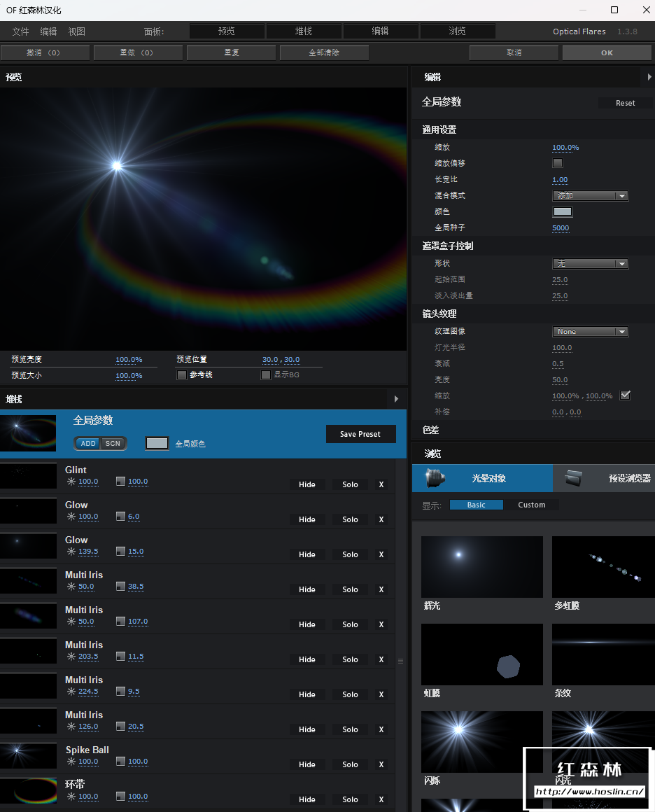Click the 取消 cancel button

[x=514, y=52]
